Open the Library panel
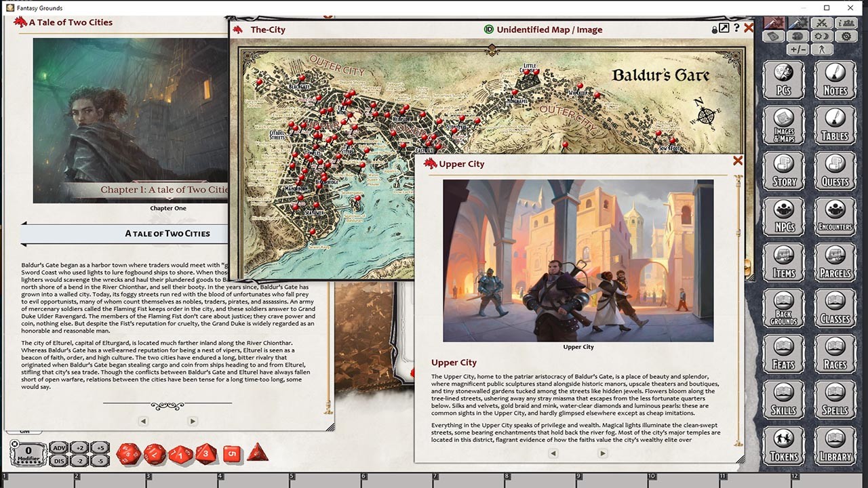868x488 pixels. pyautogui.click(x=835, y=445)
